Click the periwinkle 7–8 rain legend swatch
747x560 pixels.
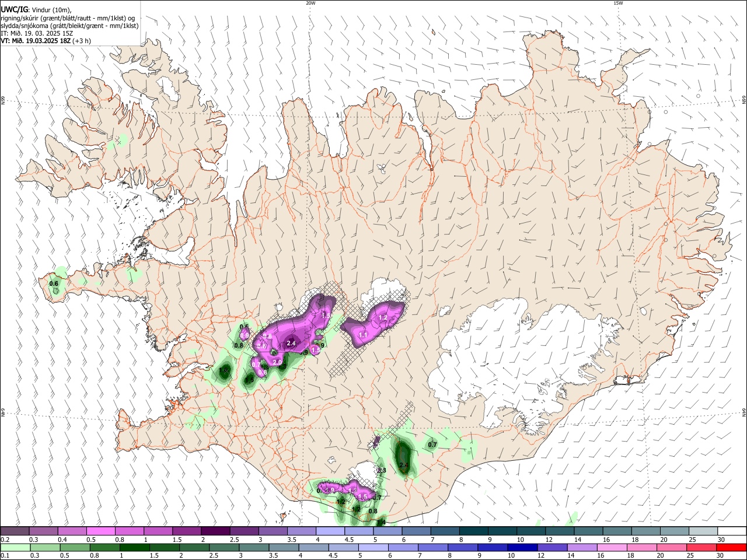point(433,547)
